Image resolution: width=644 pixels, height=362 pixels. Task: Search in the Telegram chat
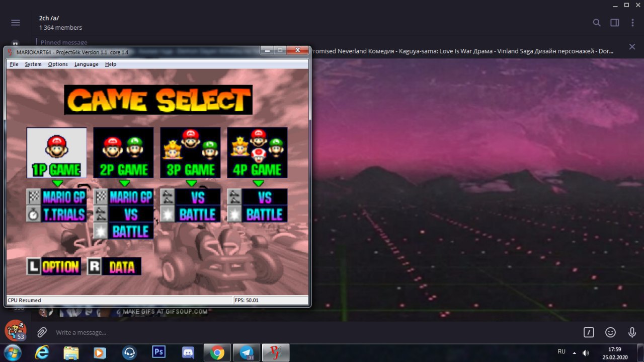pos(597,23)
